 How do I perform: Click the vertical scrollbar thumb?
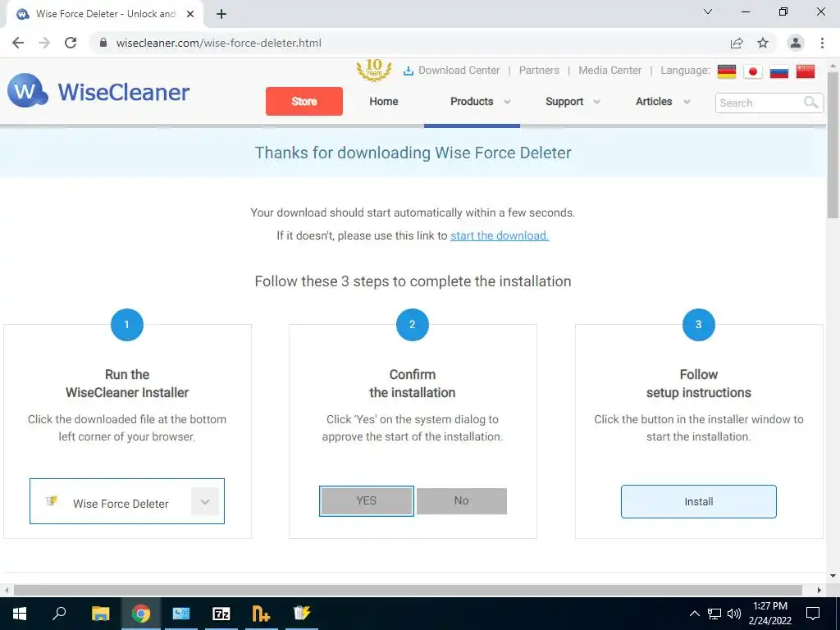click(833, 144)
